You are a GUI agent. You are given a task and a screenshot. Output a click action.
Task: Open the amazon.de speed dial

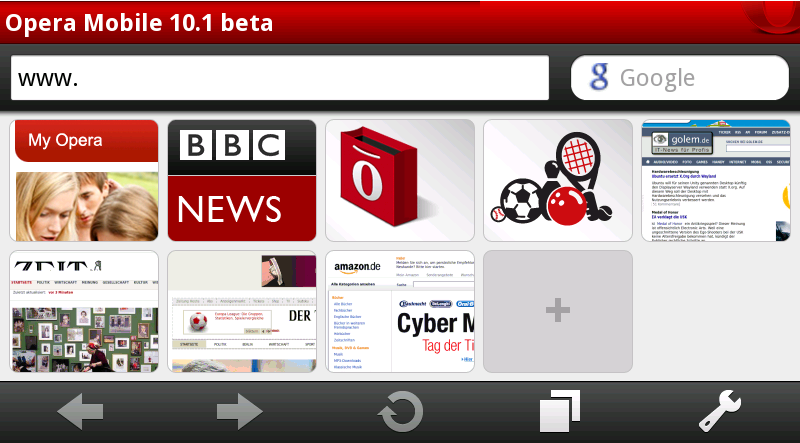(x=400, y=311)
